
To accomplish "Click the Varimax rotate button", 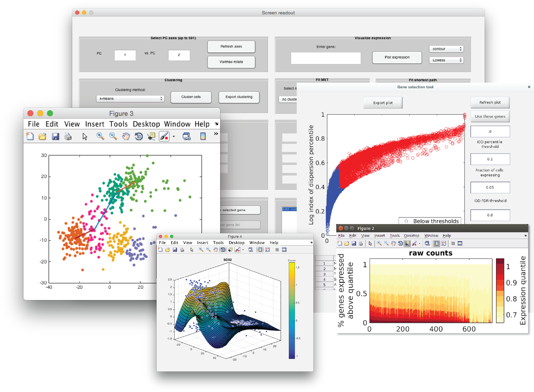I will click(x=231, y=62).
